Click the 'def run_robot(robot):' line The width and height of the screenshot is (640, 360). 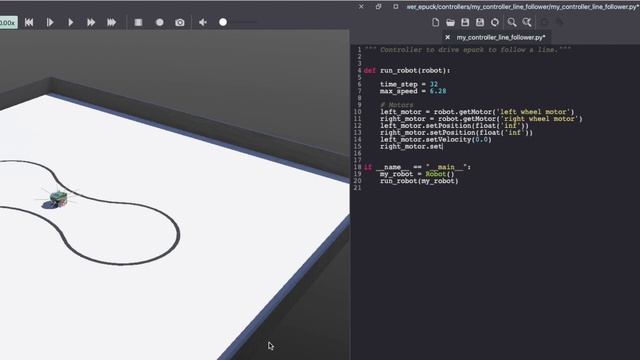click(407, 71)
